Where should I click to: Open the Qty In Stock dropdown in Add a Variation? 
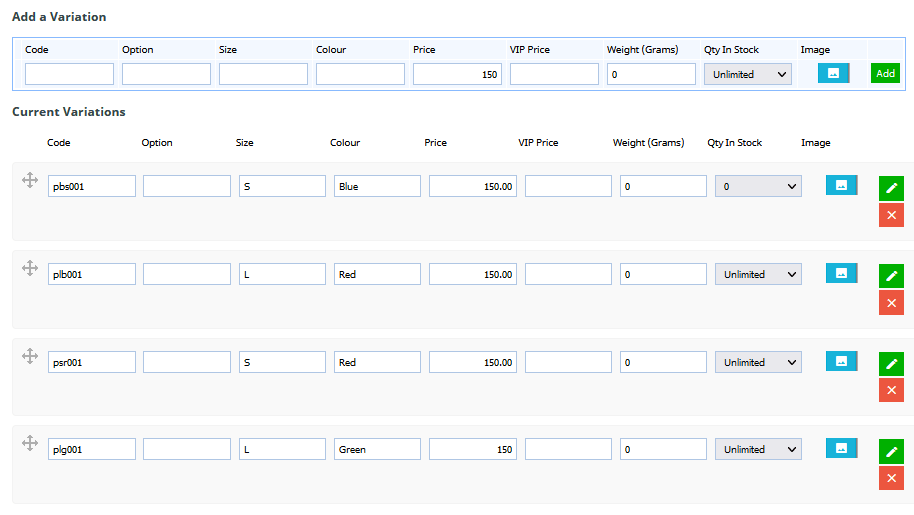(x=747, y=75)
